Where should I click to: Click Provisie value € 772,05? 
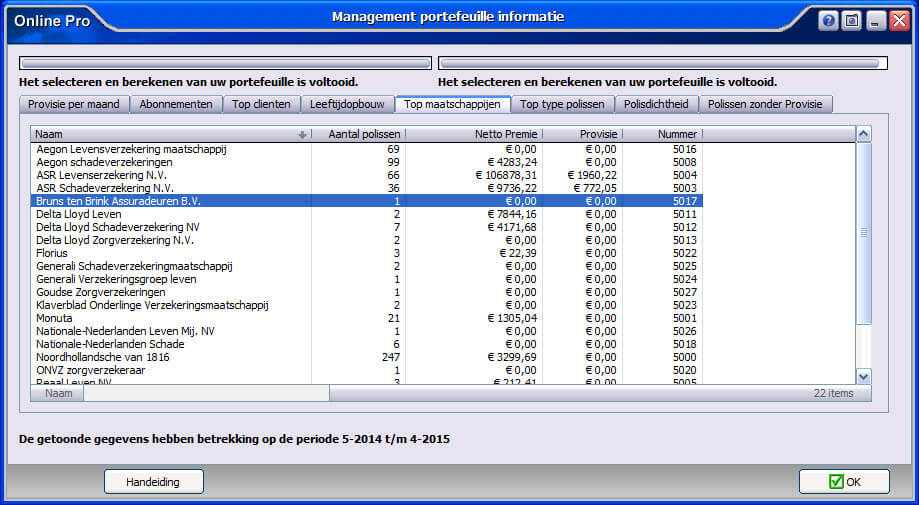(595, 188)
